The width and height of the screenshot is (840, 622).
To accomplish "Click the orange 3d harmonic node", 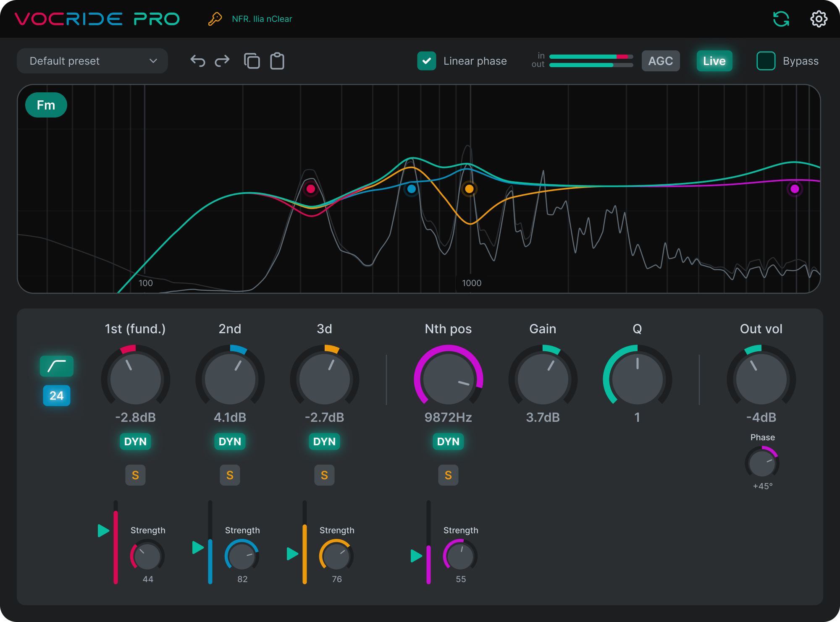I will pyautogui.click(x=469, y=189).
